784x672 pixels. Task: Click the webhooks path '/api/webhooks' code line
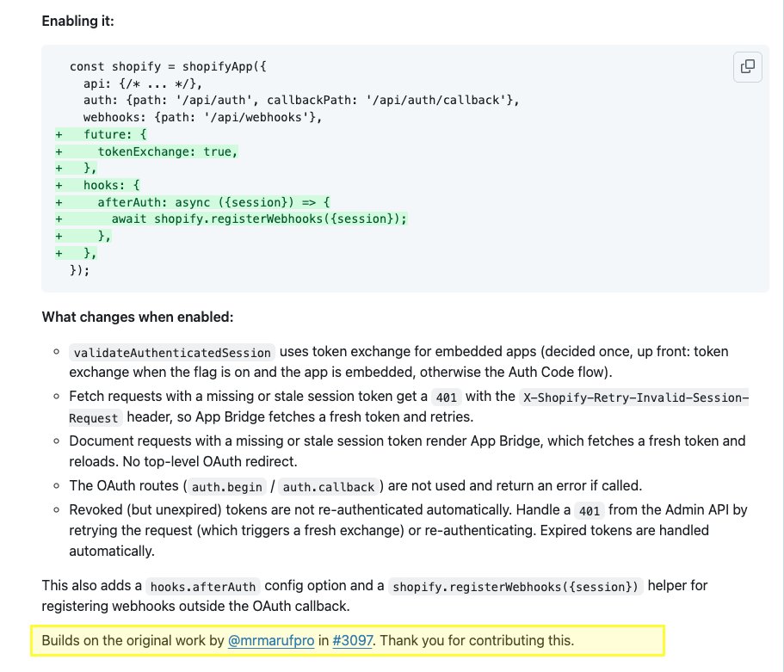[x=202, y=117]
